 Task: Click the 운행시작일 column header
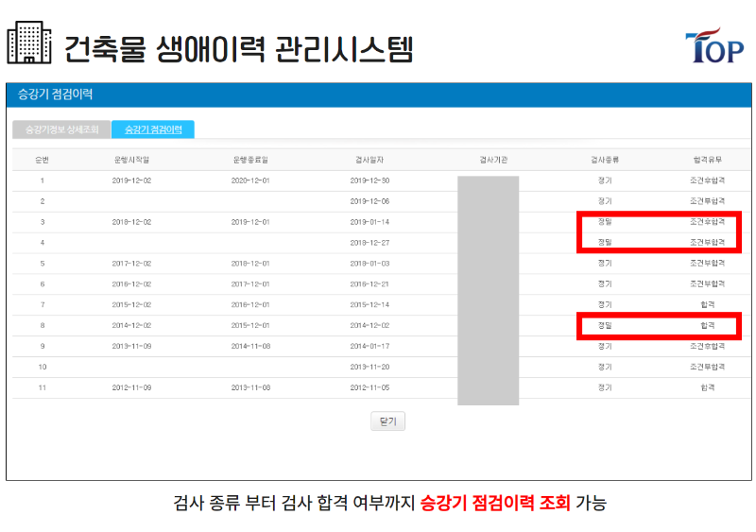pos(131,160)
